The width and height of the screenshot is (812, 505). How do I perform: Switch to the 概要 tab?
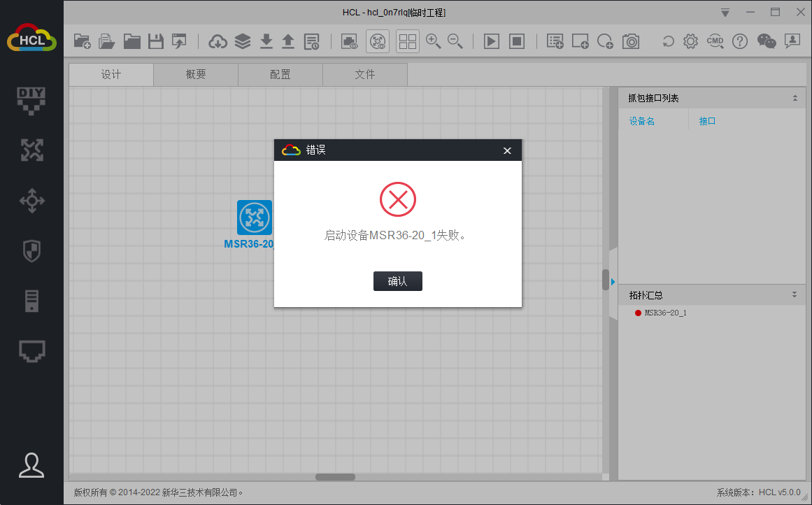click(x=196, y=75)
